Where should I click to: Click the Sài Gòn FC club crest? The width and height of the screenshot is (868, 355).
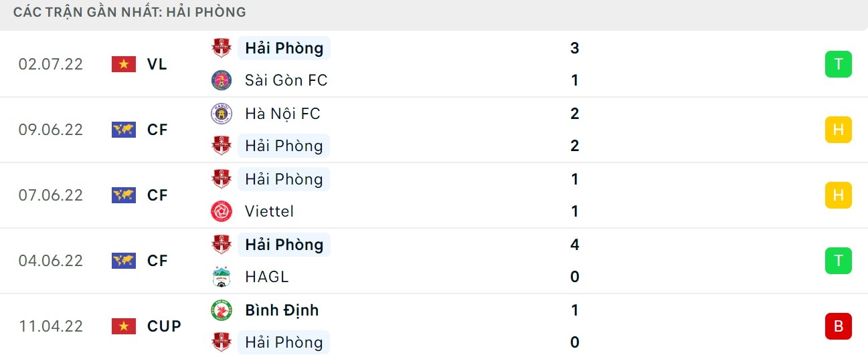click(x=221, y=80)
